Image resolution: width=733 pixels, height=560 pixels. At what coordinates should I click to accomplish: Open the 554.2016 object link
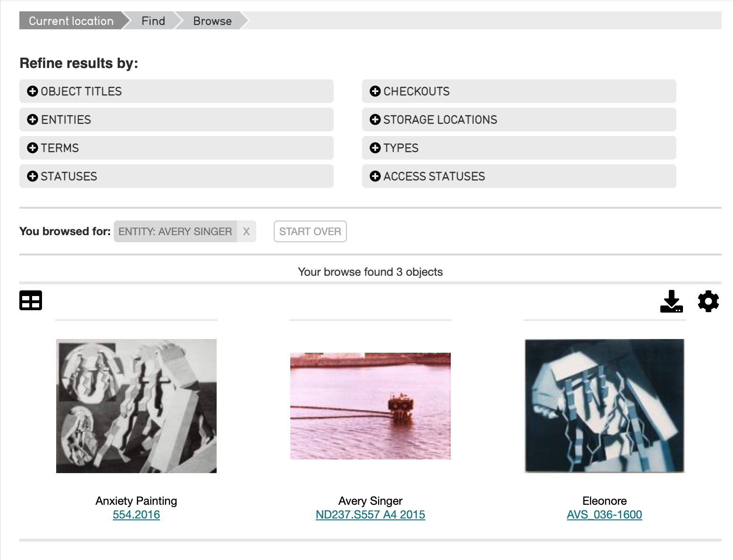coord(136,515)
